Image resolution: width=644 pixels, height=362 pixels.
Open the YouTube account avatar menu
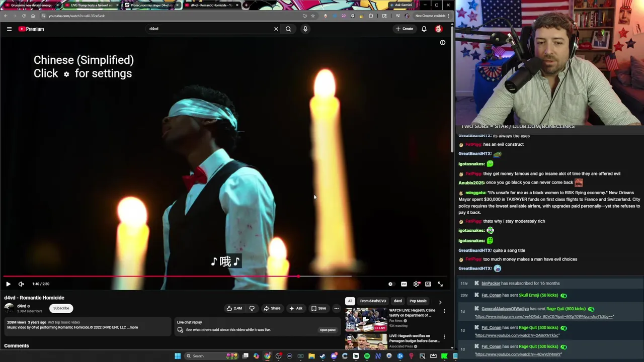(x=439, y=29)
